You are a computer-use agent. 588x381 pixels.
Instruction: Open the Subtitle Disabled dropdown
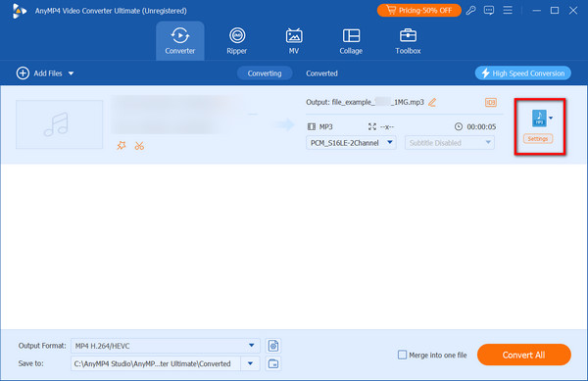pyautogui.click(x=449, y=143)
